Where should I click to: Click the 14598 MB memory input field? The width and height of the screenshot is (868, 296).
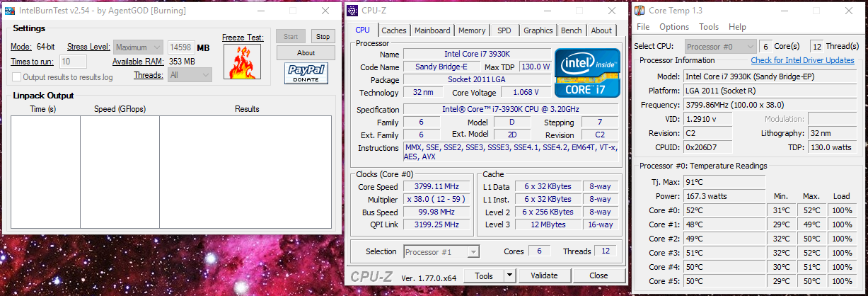180,47
